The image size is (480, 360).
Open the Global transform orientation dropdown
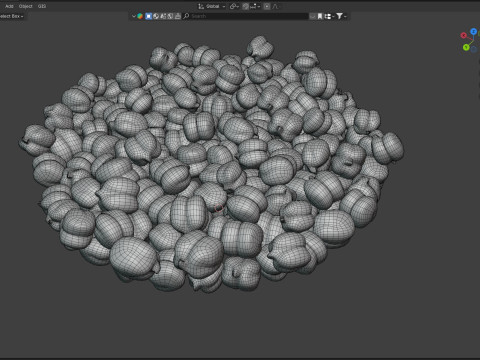point(212,6)
